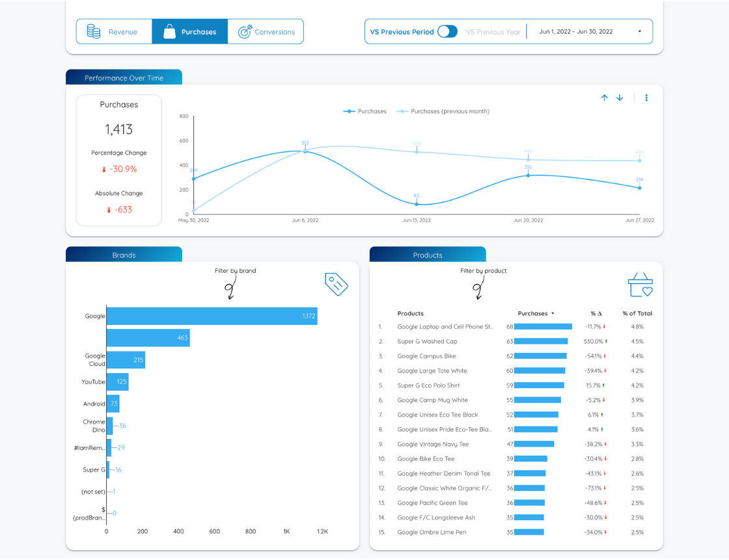Toggle VS Previous Period/Year switch
Image resolution: width=729 pixels, height=560 pixels.
coord(447,31)
